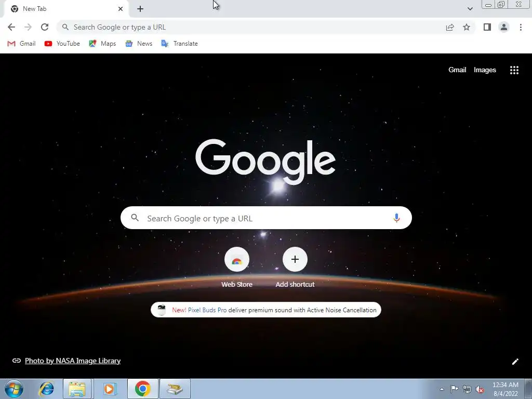Open the Web Store shortcut

237,268
